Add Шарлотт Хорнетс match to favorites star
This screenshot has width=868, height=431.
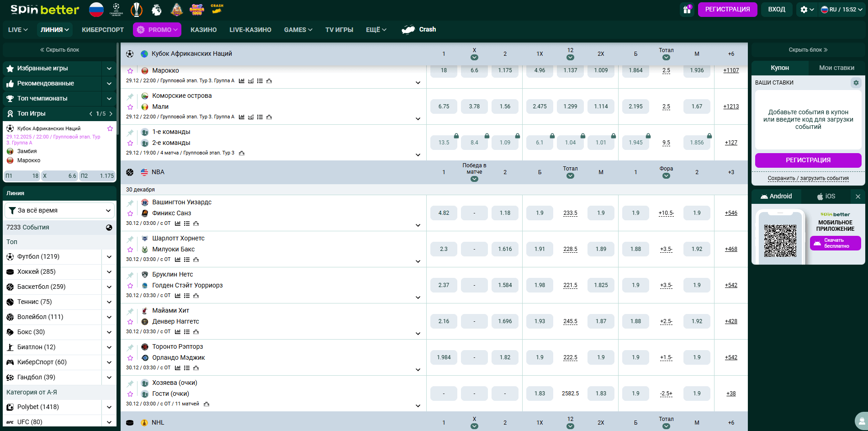(x=130, y=250)
